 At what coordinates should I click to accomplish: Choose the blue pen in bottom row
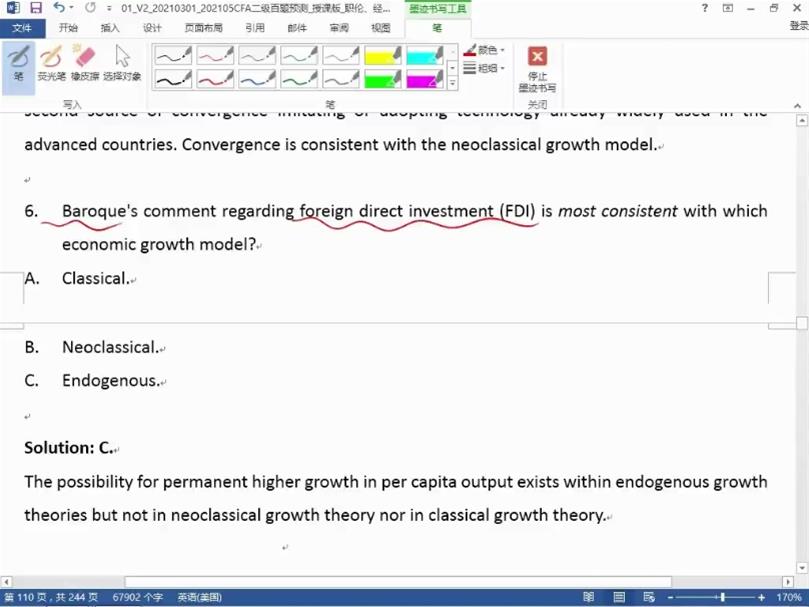tap(257, 79)
